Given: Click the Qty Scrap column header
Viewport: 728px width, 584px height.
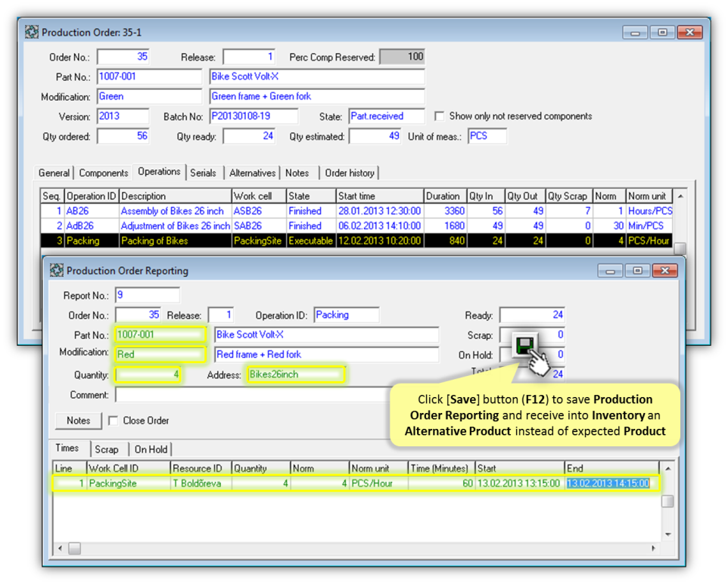Looking at the screenshot, I should [569, 196].
